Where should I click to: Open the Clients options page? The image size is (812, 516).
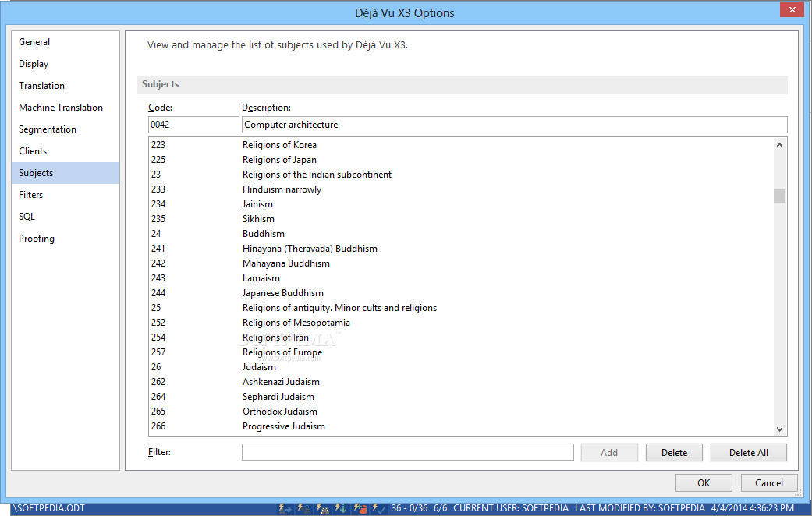pos(66,150)
